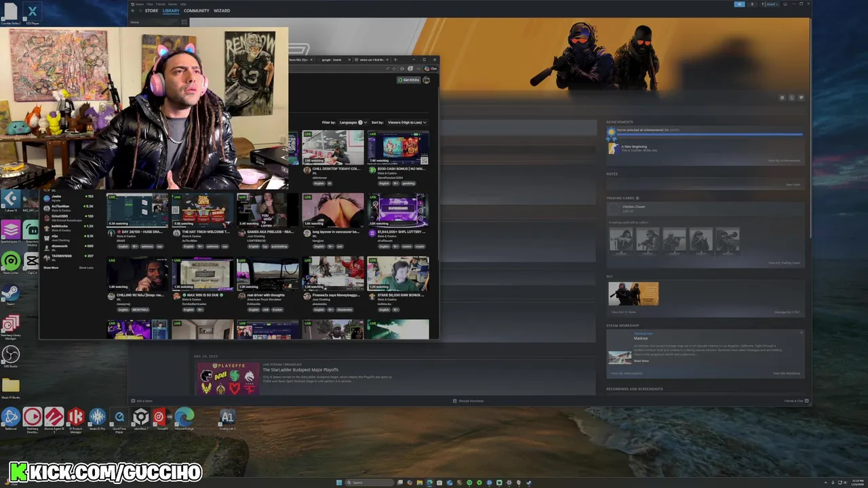Open real driver with thoughts stream
The width and height of the screenshot is (868, 488).
pos(267,274)
